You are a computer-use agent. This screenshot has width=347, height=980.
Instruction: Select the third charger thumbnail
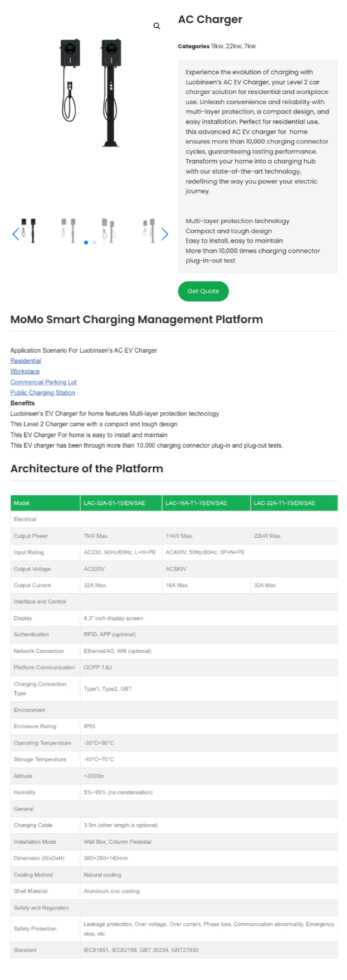(x=108, y=230)
